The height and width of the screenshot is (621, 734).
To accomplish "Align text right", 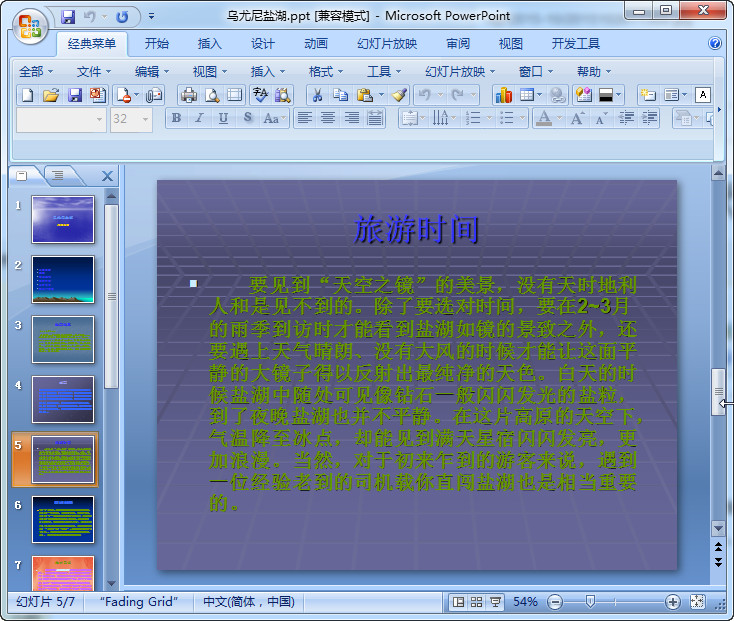I will click(352, 118).
